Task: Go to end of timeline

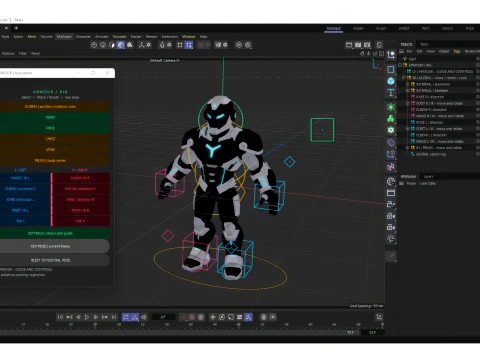Action: 114,317
